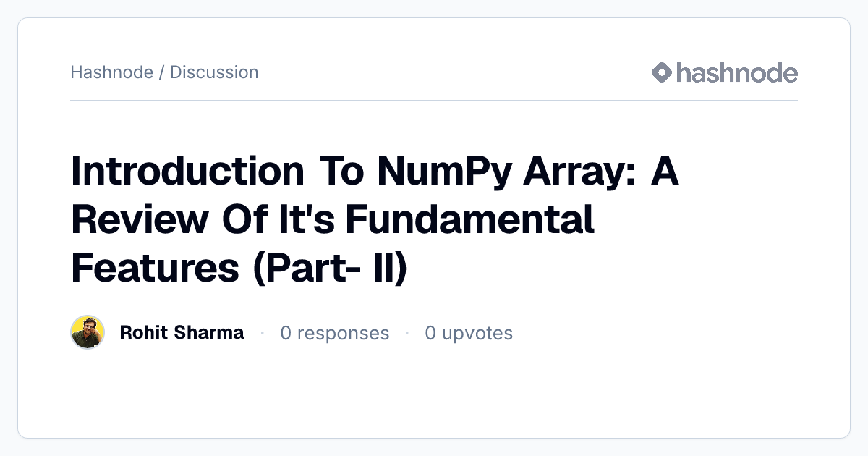868x456 pixels.
Task: Click the slash separator in breadcrumb
Action: point(161,72)
